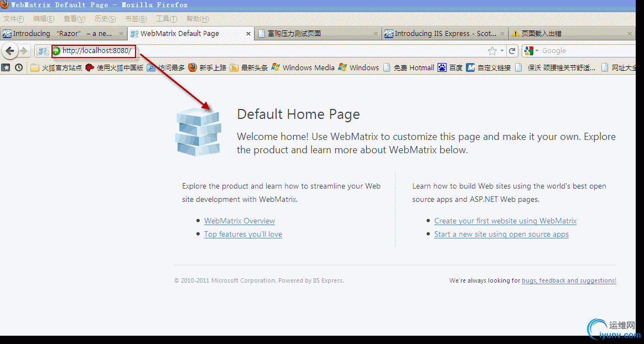
Task: Open the 使用火狐中国版 bookmark
Action: coord(115,67)
